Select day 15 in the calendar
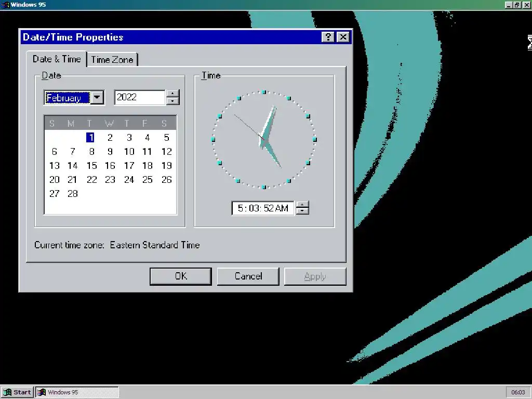The height and width of the screenshot is (399, 532). pos(91,166)
